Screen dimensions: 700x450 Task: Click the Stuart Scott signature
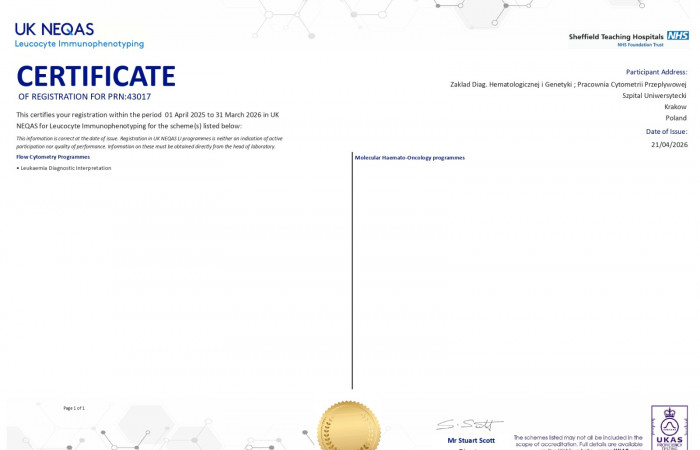(x=469, y=424)
